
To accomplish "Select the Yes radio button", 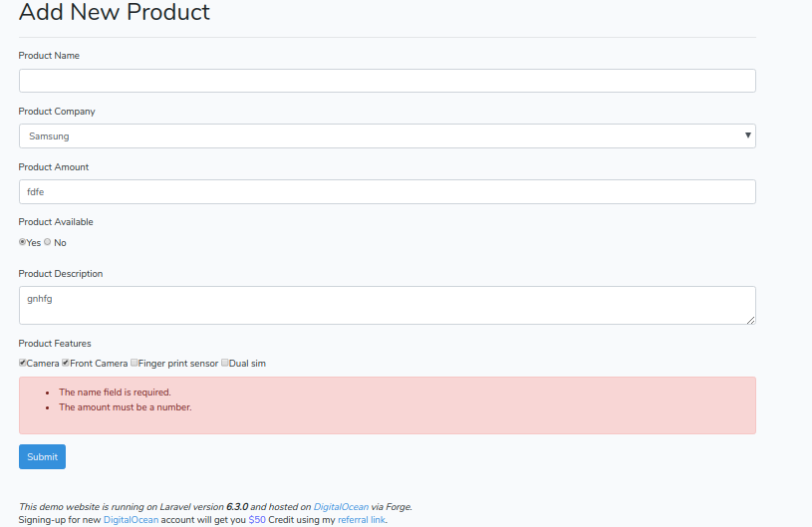I will (23, 242).
